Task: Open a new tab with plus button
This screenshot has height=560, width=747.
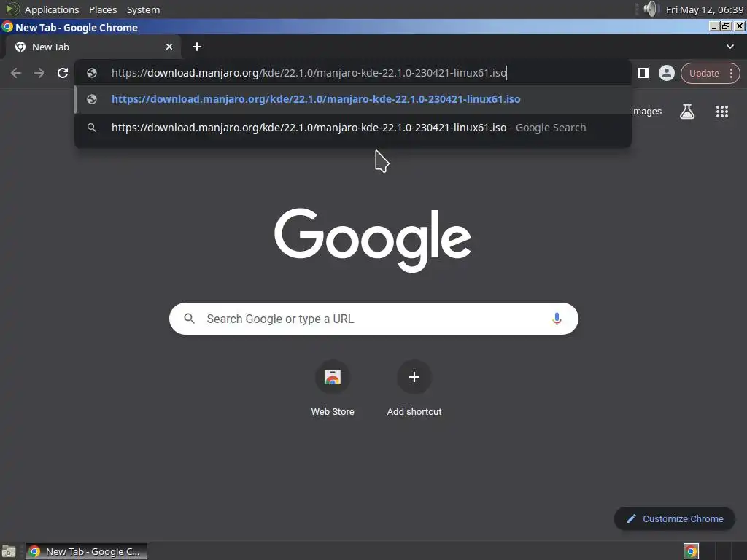Action: [197, 47]
